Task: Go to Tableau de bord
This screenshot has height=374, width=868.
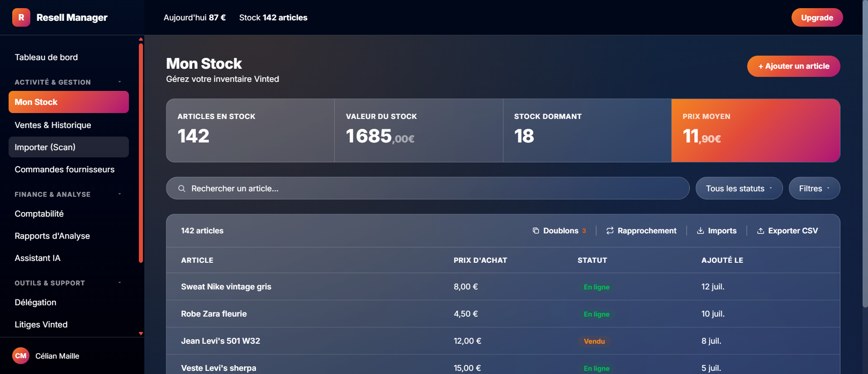Action: tap(69, 57)
